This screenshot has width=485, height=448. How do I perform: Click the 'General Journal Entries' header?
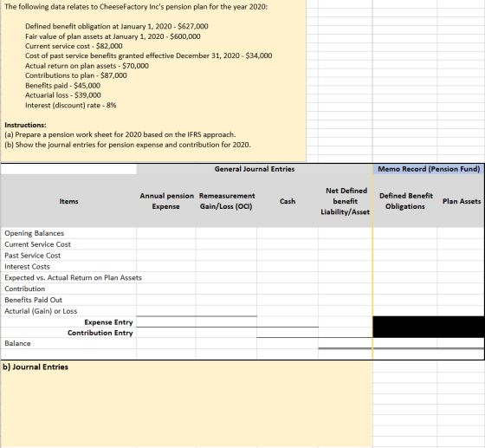[x=255, y=169]
